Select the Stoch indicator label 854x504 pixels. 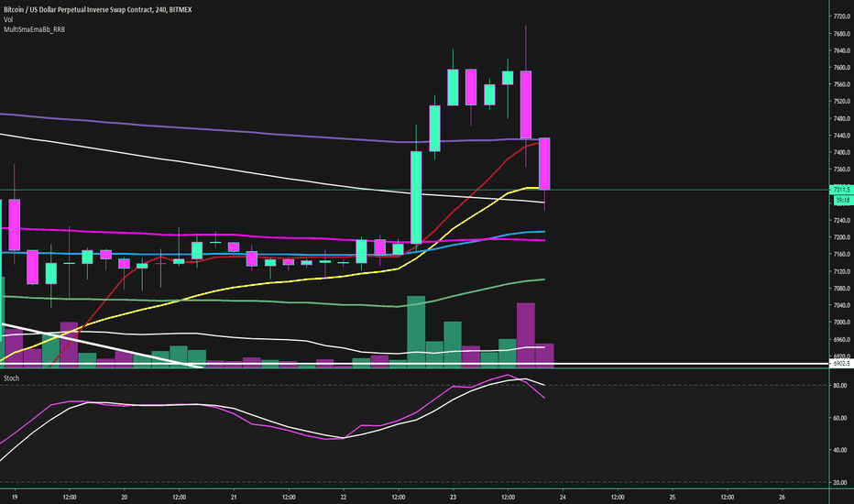tap(11, 378)
